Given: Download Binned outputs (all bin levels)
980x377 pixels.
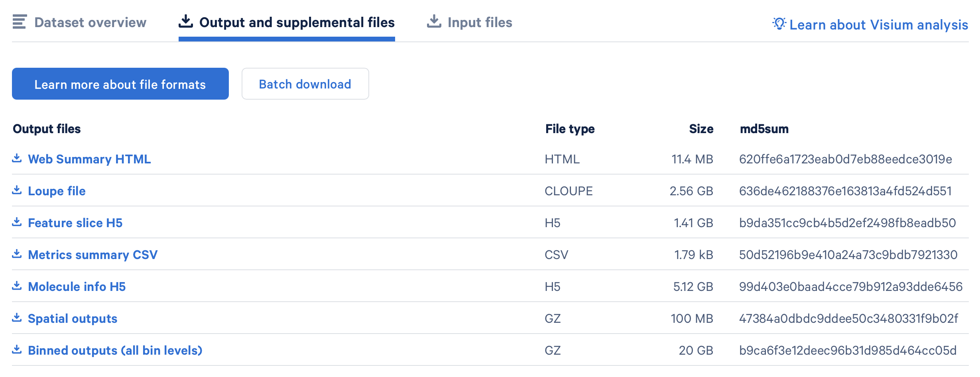Looking at the screenshot, I should [x=115, y=350].
